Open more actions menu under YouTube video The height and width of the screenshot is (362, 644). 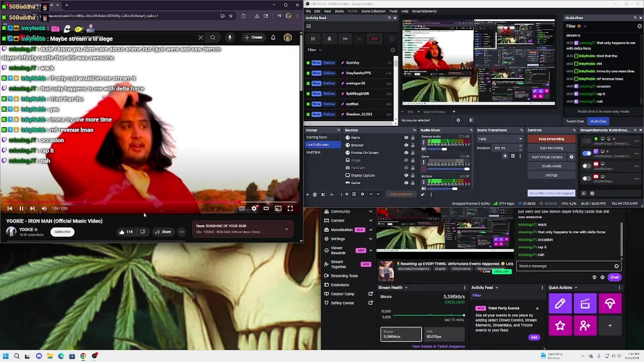pos(182,232)
